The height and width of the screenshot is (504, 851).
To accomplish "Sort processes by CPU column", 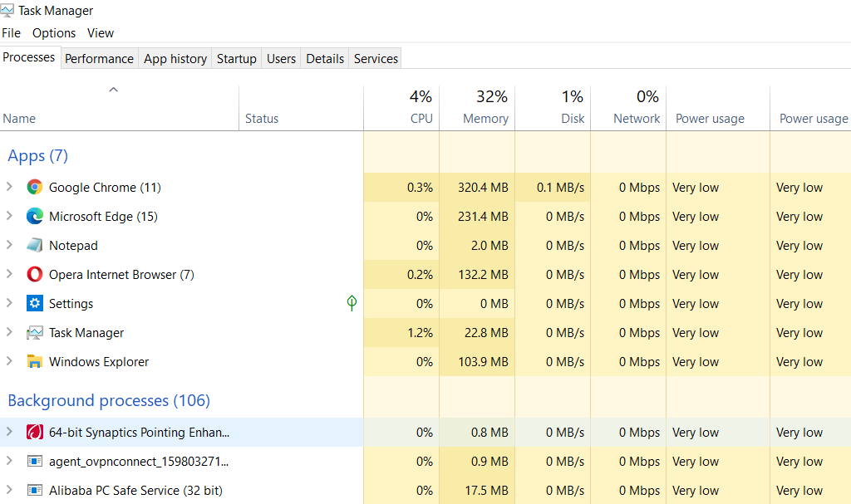I will 401,108.
